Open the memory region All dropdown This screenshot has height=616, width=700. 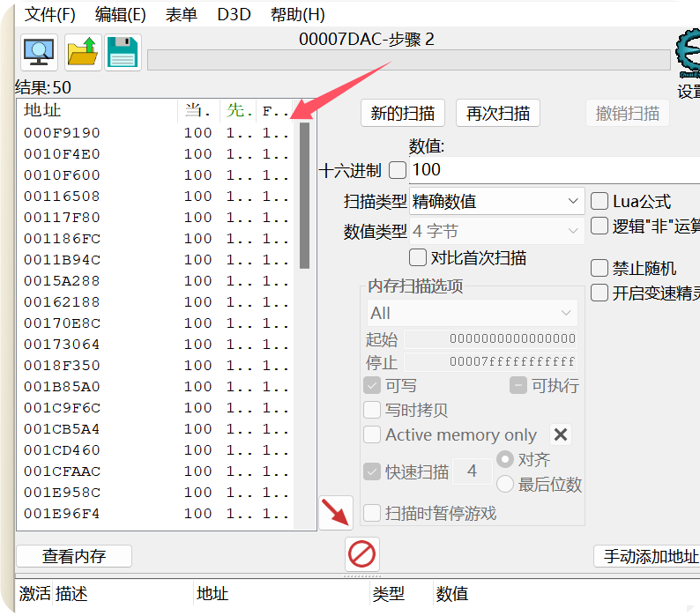pos(472,313)
